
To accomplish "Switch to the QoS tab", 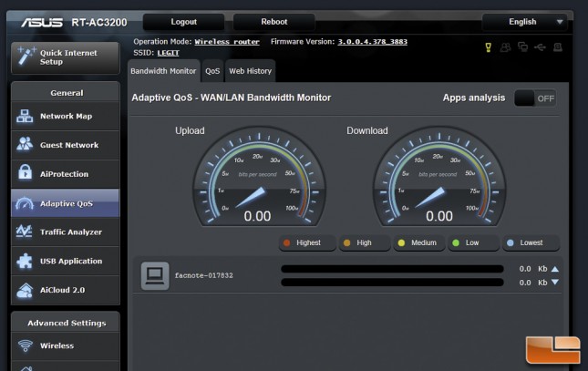I will pyautogui.click(x=212, y=71).
